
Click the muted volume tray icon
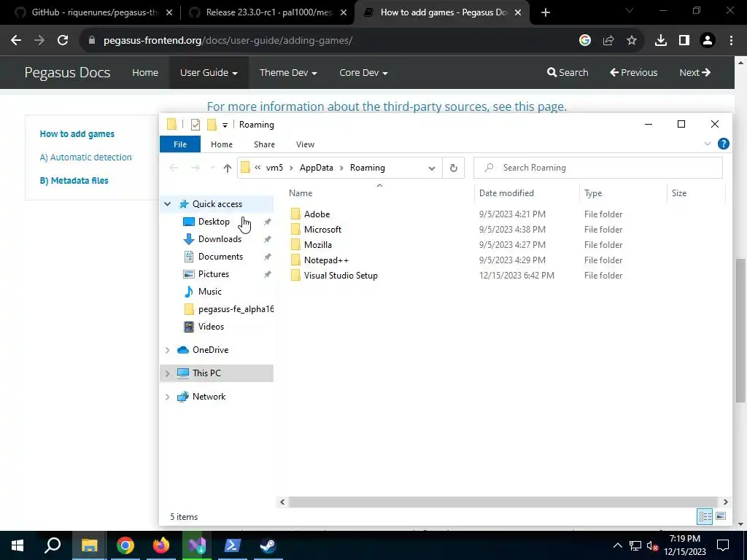pyautogui.click(x=652, y=545)
